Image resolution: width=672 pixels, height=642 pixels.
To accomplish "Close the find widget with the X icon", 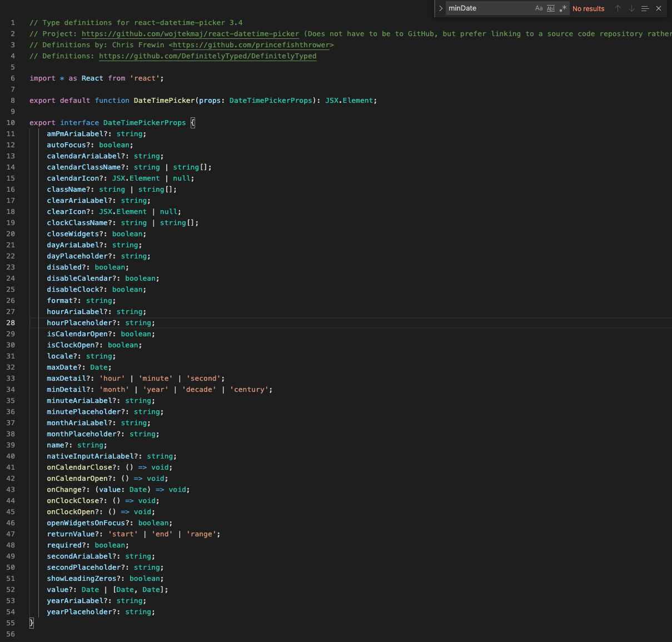I will coord(659,8).
